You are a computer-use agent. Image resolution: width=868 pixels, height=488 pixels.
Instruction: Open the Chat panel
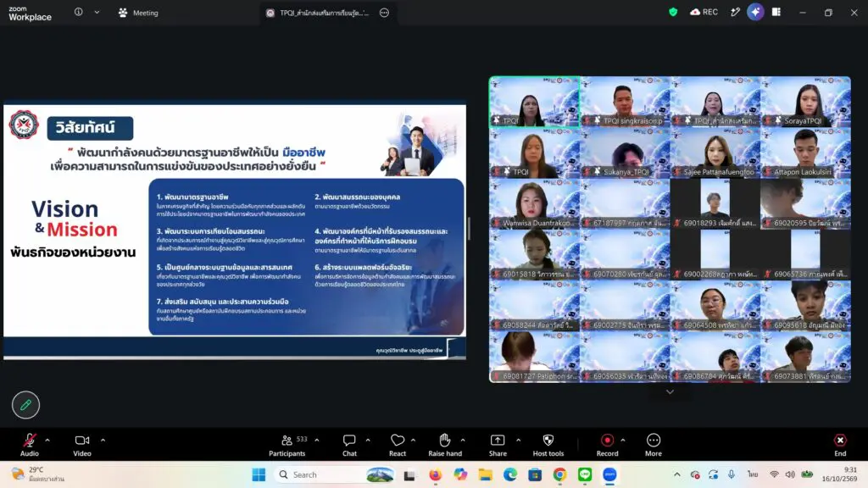pos(349,445)
